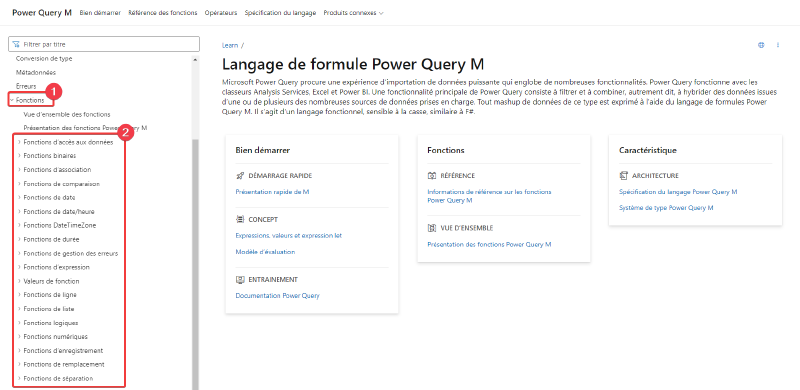Viewport: 800px width, 390px height.
Task: Click the Concept list icon
Action: [240, 220]
